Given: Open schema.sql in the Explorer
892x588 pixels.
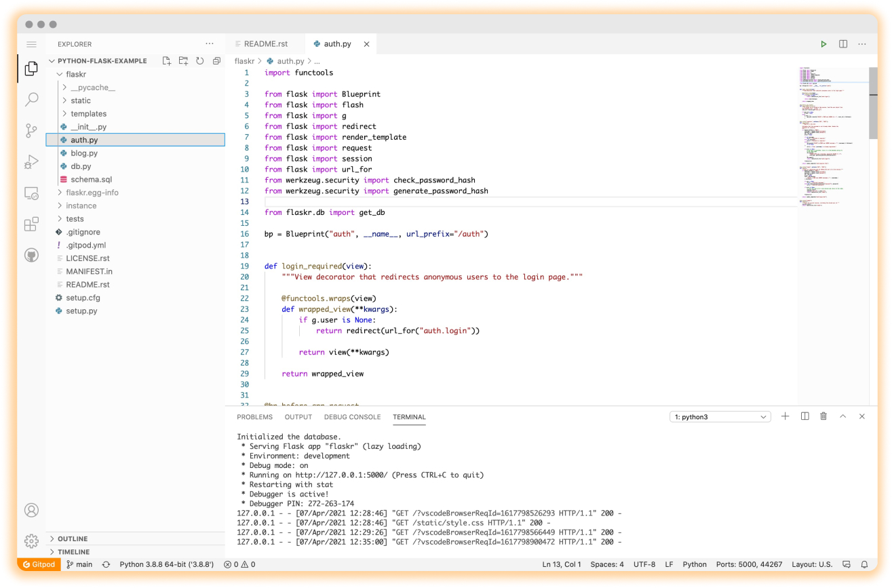Looking at the screenshot, I should pyautogui.click(x=135, y=180).
